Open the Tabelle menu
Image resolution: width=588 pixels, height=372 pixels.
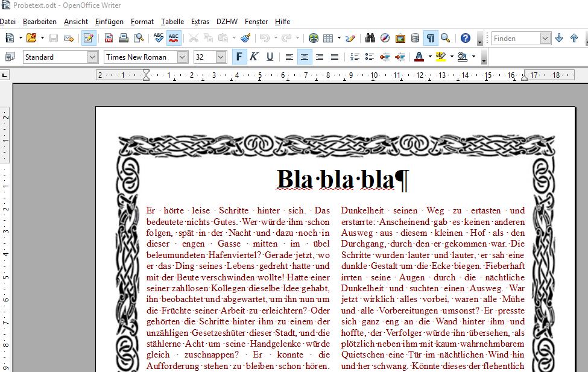172,22
